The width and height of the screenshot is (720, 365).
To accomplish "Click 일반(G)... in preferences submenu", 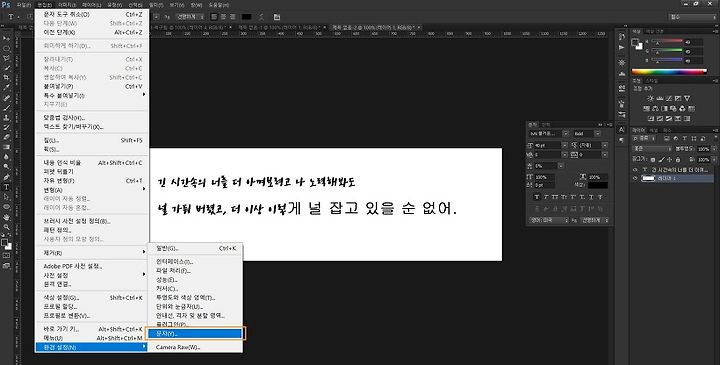I will point(194,248).
